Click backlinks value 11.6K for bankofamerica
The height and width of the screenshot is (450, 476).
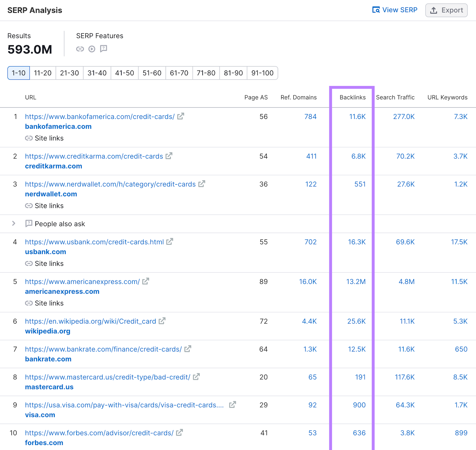click(x=357, y=117)
